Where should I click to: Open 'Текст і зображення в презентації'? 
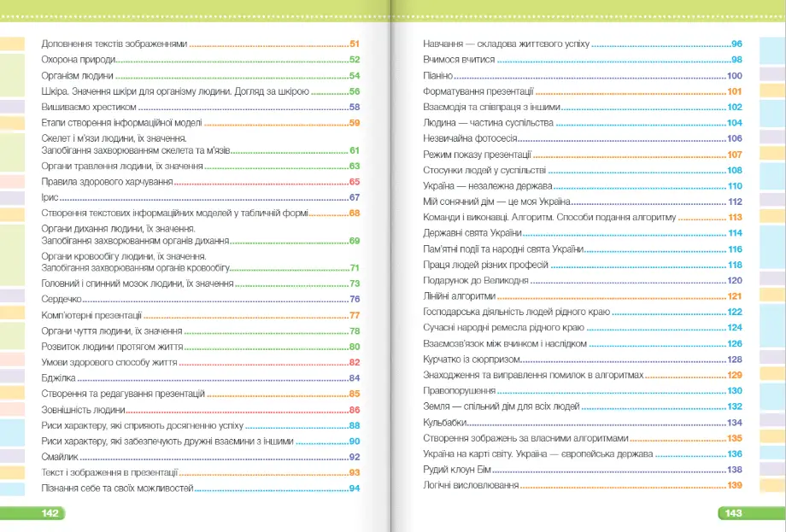coord(109,472)
